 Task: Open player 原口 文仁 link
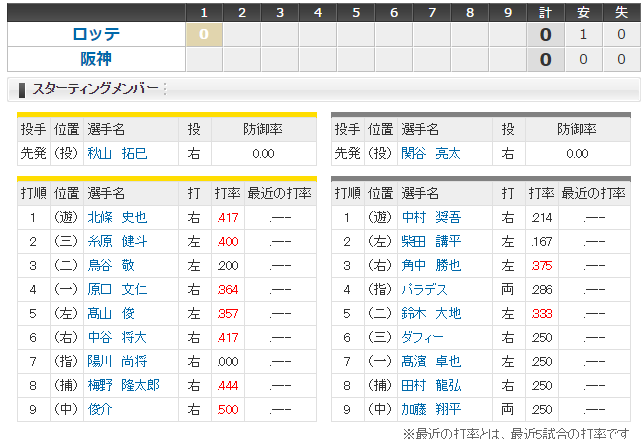pos(117,290)
